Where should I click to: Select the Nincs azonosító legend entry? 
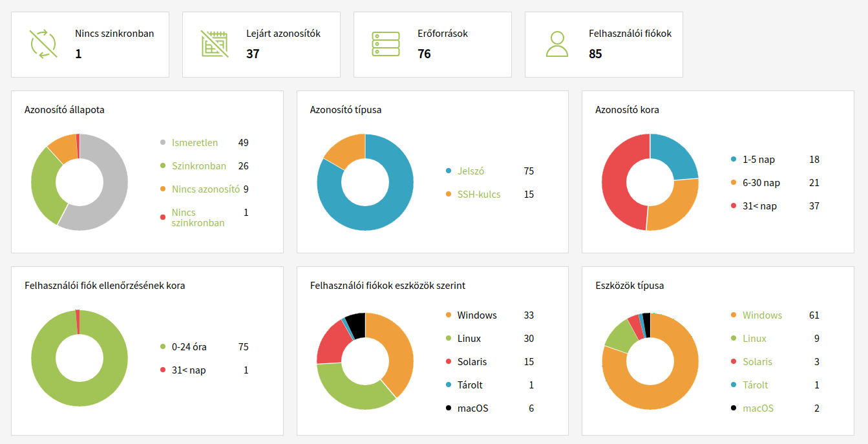pyautogui.click(x=206, y=189)
